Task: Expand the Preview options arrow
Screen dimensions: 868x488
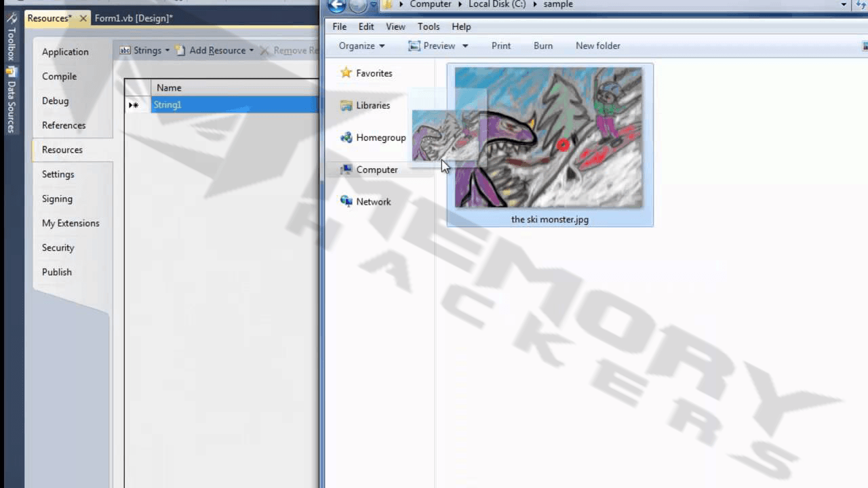Action: pyautogui.click(x=465, y=46)
